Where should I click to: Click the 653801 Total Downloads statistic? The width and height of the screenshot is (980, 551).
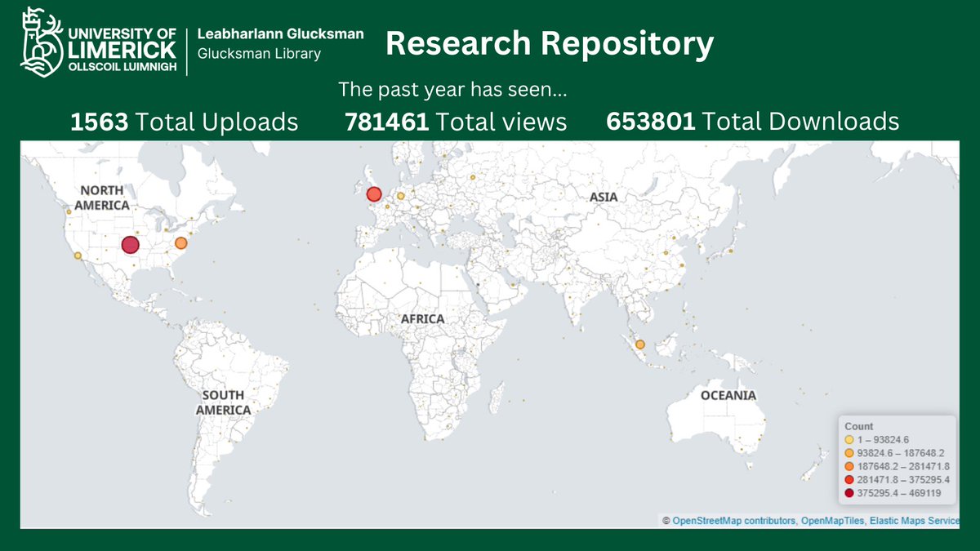pos(753,122)
